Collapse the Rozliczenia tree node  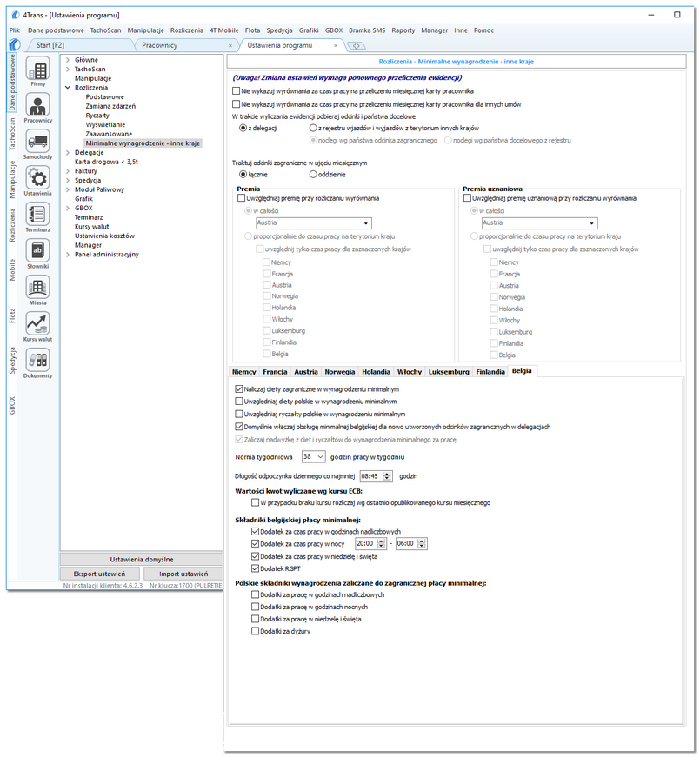[x=68, y=88]
